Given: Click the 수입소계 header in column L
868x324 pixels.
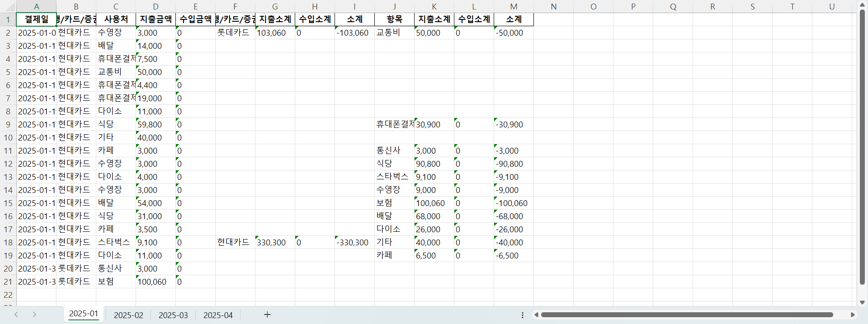Looking at the screenshot, I should coord(474,19).
